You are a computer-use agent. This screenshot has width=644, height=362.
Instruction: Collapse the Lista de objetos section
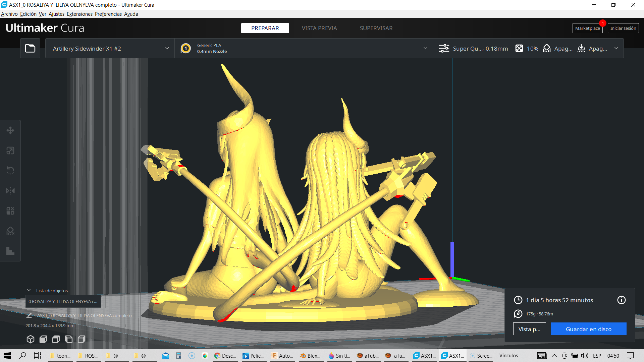tap(29, 291)
